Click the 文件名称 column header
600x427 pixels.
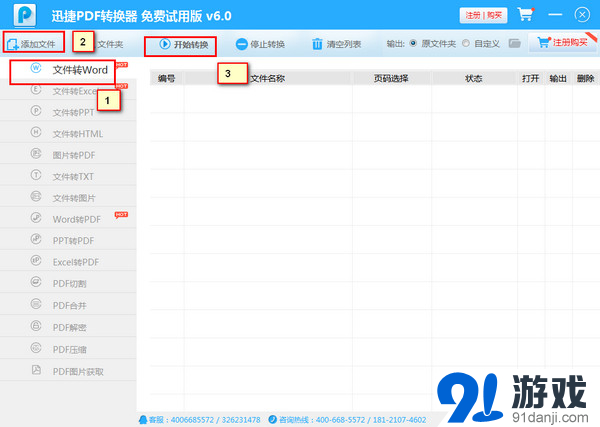267,78
